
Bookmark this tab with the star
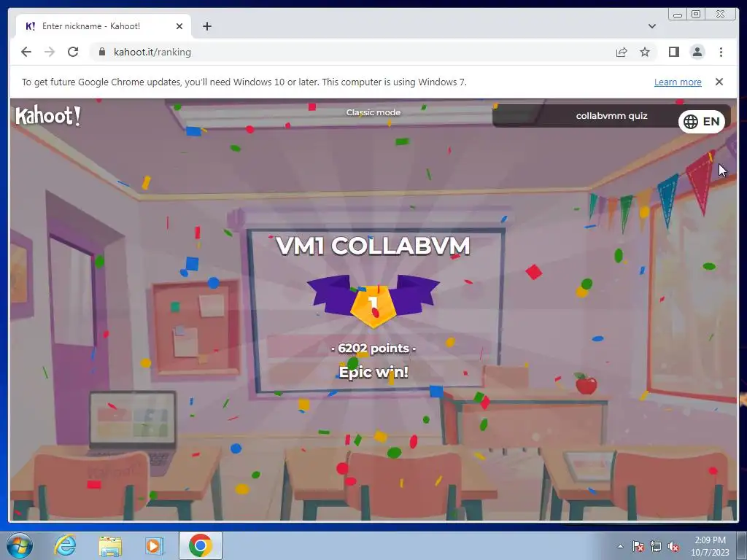pos(645,52)
